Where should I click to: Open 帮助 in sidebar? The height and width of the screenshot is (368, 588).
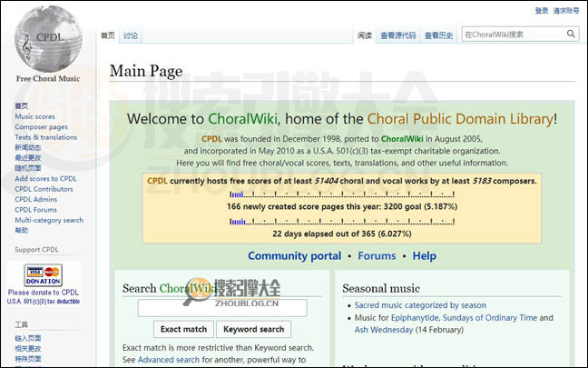tap(21, 230)
